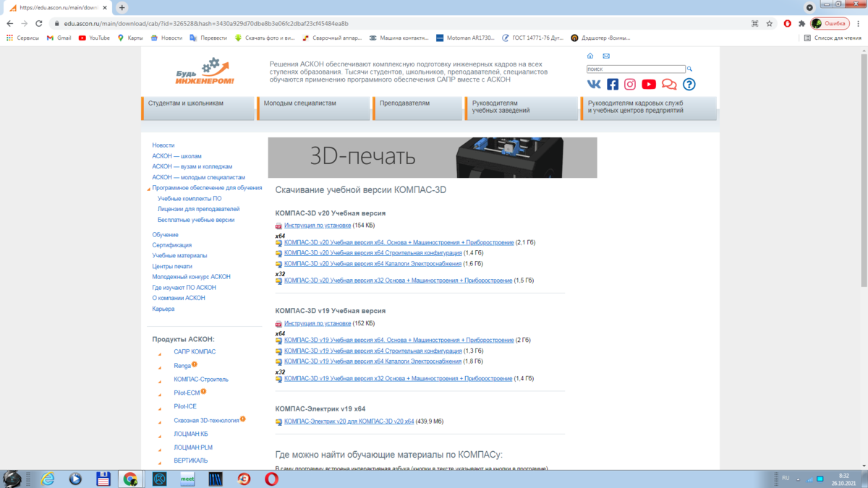
Task: Open the Новости sidebar link
Action: coord(163,145)
